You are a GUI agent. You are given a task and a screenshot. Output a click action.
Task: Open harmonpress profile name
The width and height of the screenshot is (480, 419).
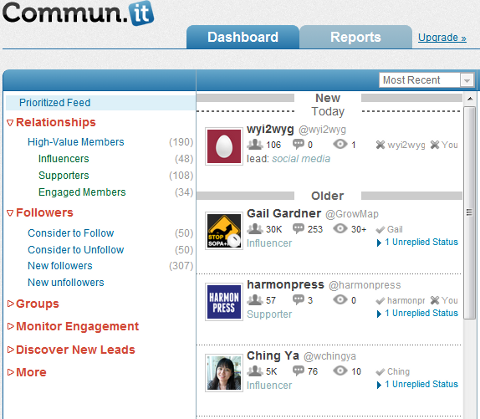click(x=285, y=285)
